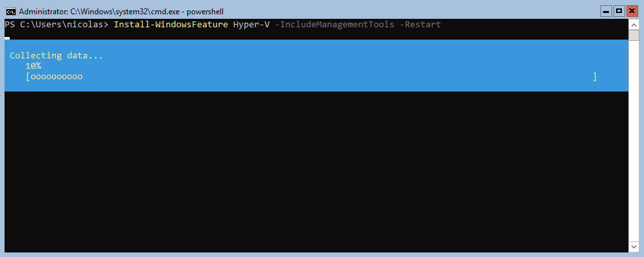Close the powershell console window
Viewport: 644px width, 257px height.
(632, 11)
